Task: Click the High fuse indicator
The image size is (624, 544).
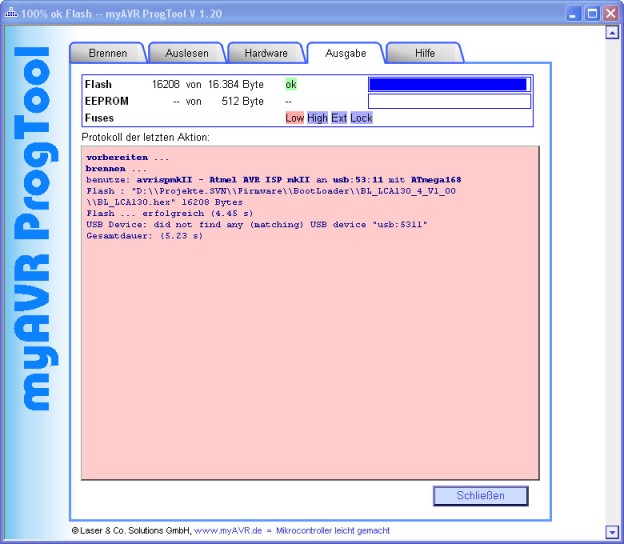Action: coord(317,118)
